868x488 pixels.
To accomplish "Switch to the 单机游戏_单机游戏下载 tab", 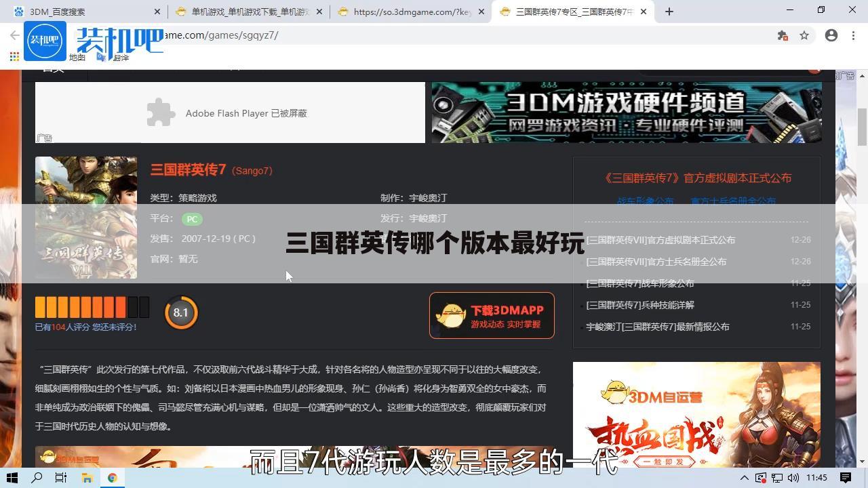I will [248, 12].
